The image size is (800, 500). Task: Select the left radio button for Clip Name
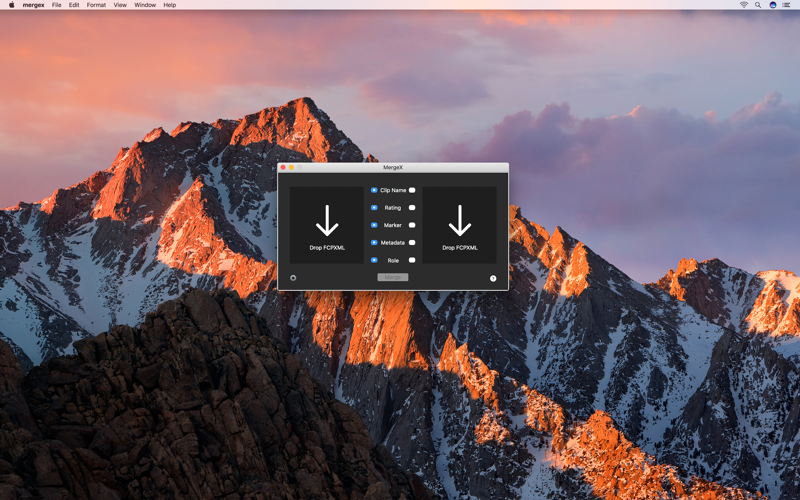point(374,190)
